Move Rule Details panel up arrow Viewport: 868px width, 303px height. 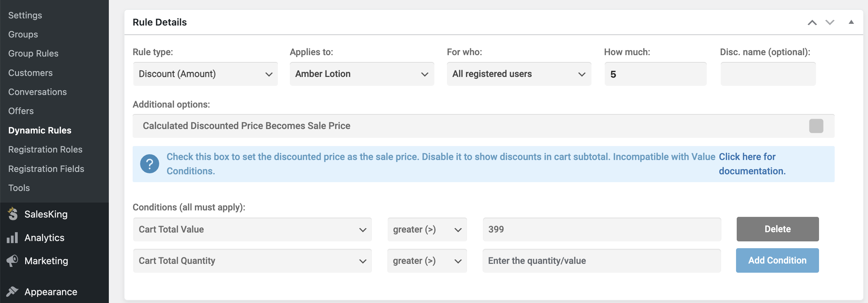812,22
